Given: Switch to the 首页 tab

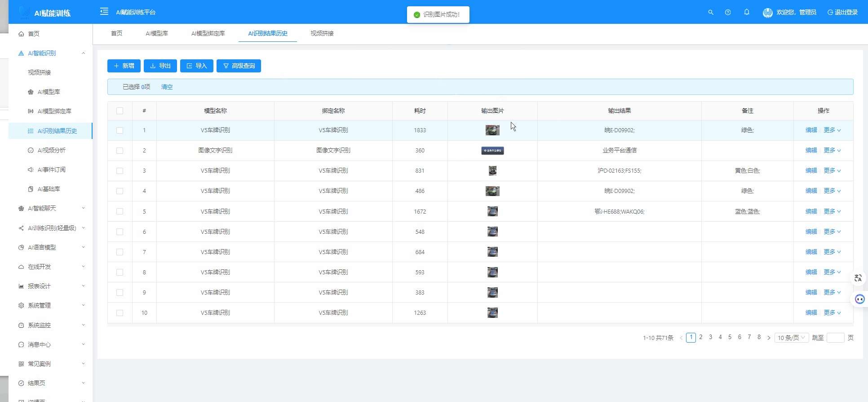Looking at the screenshot, I should pyautogui.click(x=117, y=33).
